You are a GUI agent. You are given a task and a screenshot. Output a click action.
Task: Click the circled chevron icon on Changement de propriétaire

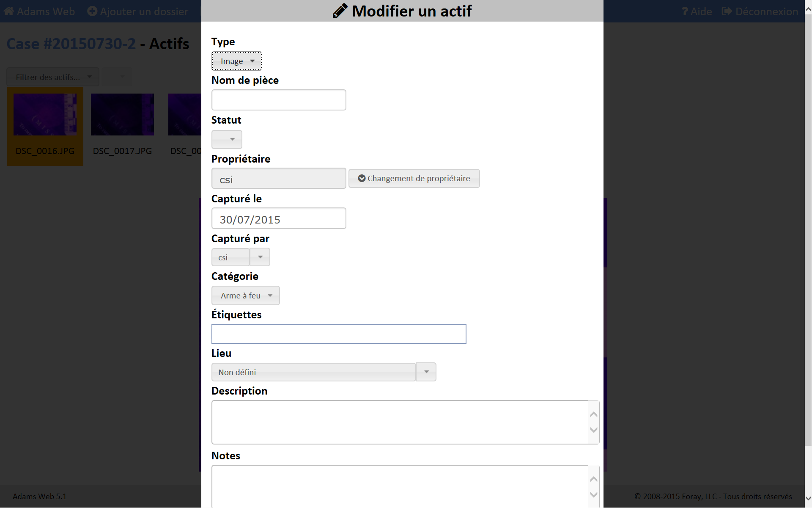362,178
